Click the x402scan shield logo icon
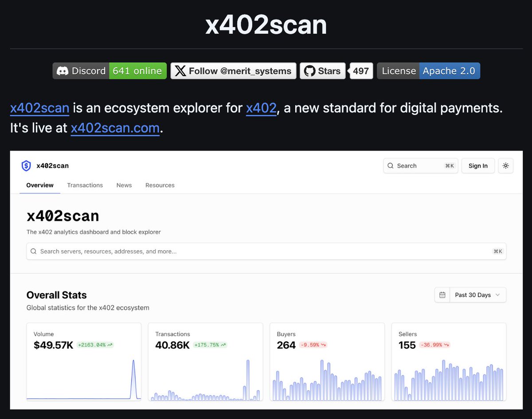Viewport: 532px width, 419px height. pyautogui.click(x=26, y=166)
